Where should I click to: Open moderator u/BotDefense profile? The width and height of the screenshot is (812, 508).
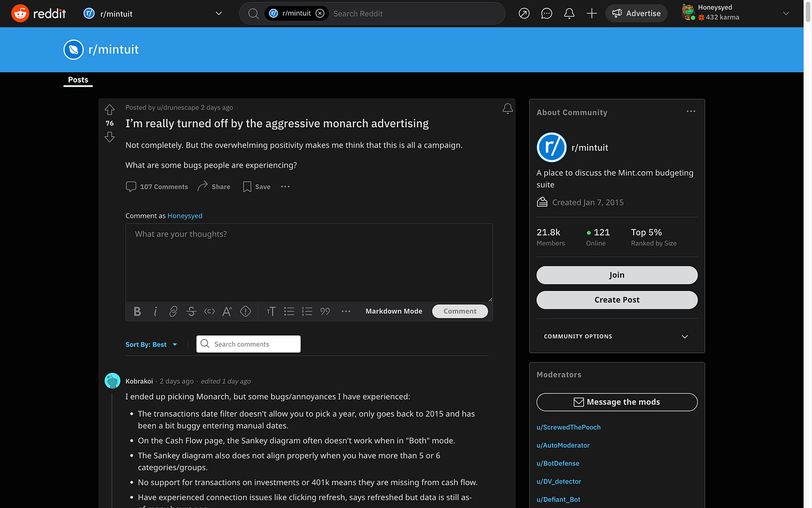click(558, 463)
